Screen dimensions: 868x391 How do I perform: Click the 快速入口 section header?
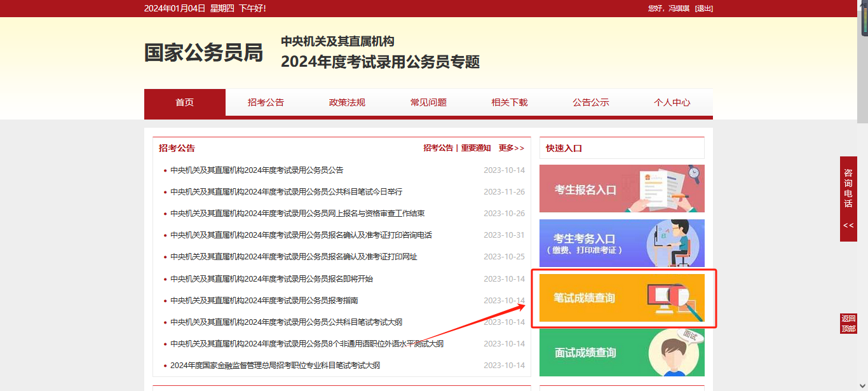click(x=564, y=148)
